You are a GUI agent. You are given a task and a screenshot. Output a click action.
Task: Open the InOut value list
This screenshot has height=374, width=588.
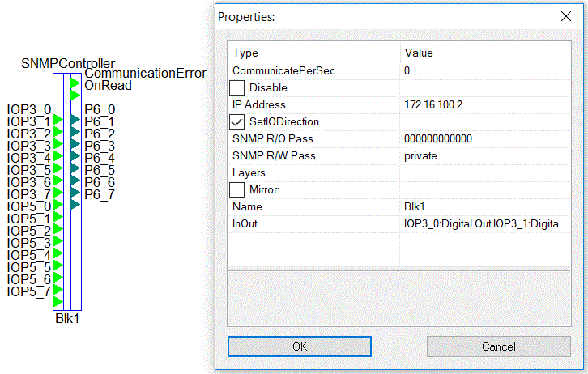[x=485, y=223]
